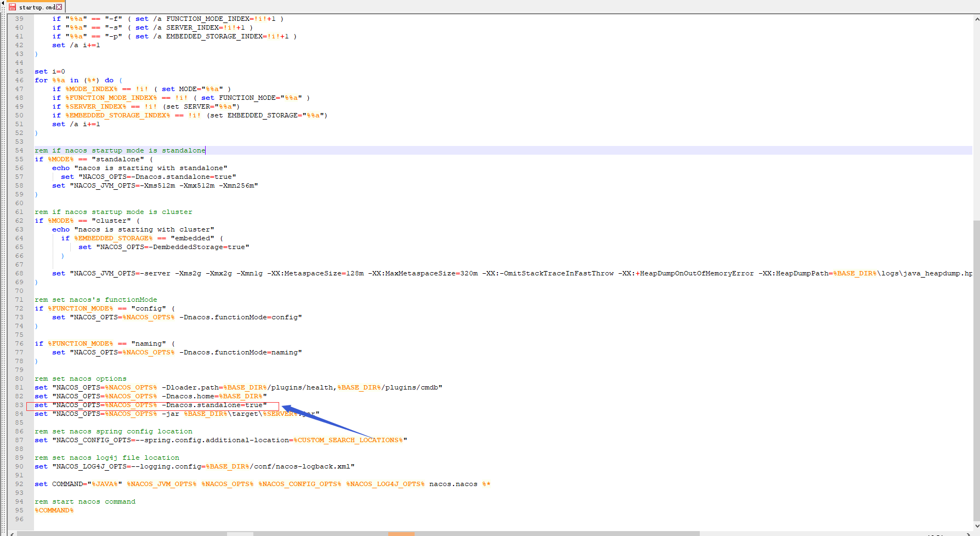
Task: Click the "-XX:+HeapDumpOnOutOfMemoryError" option text
Action: (686, 273)
